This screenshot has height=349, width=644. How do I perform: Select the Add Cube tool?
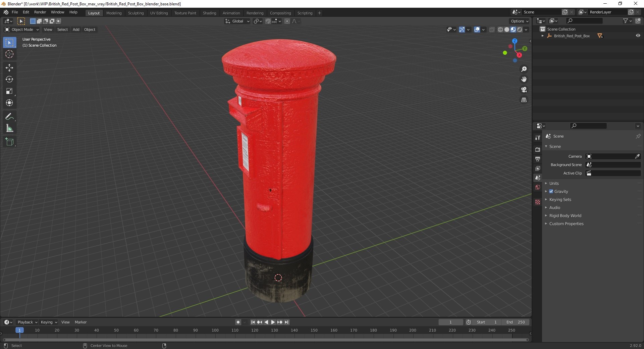click(x=9, y=142)
